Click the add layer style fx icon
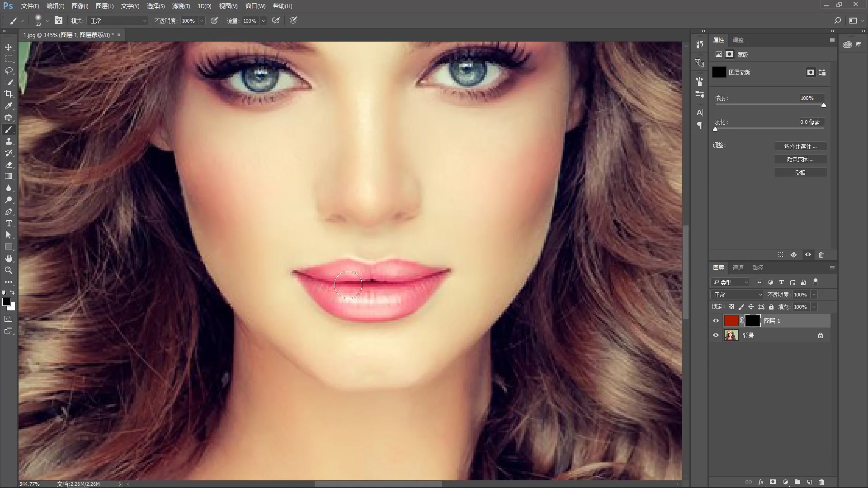 761,482
